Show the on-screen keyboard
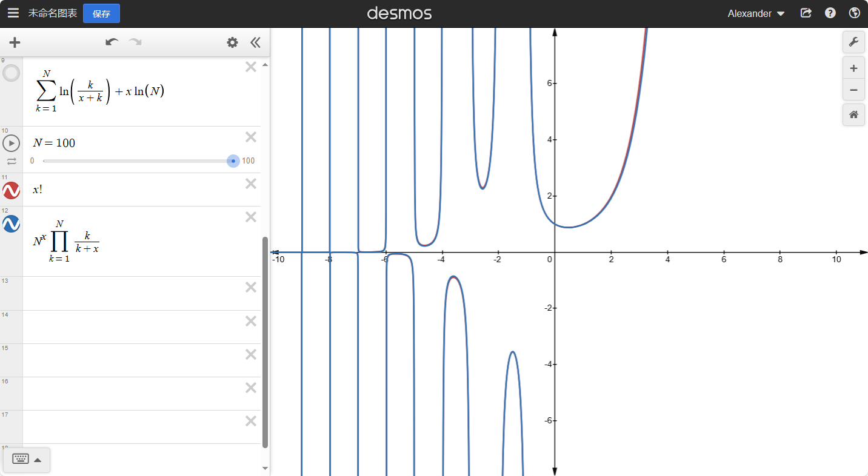Viewport: 868px width, 476px height. pyautogui.click(x=21, y=459)
